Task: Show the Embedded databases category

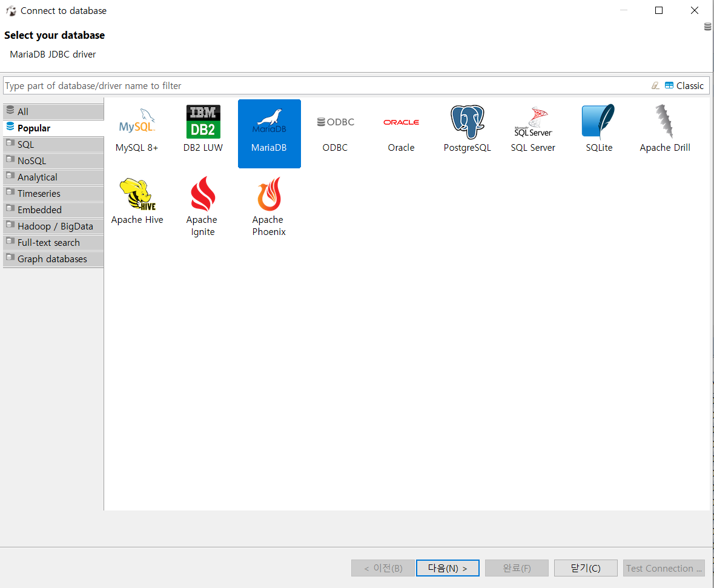Action: coord(53,210)
